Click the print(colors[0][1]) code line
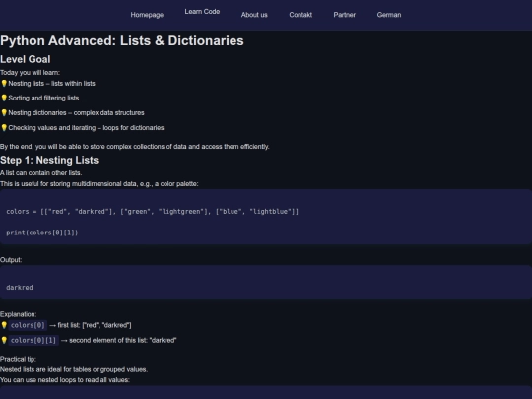 [42, 233]
